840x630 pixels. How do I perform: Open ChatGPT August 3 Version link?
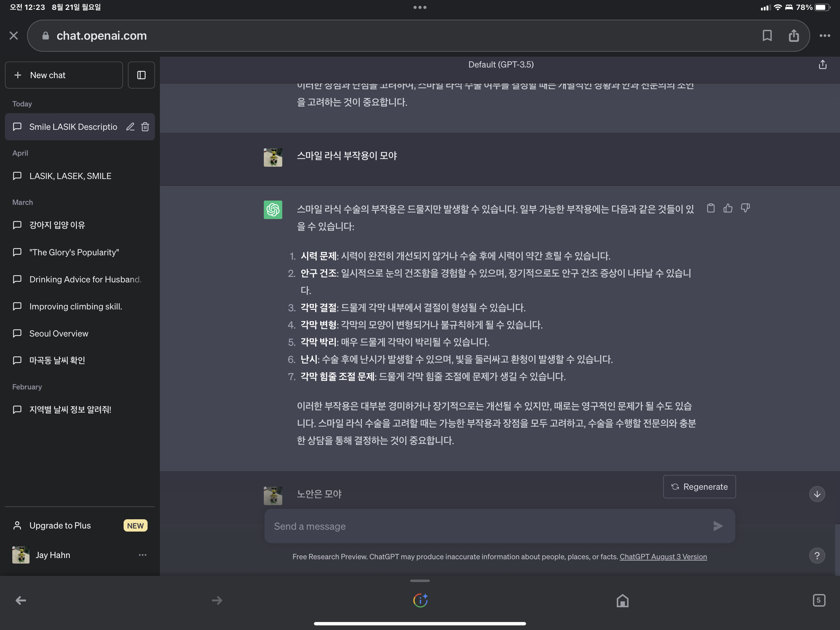(663, 557)
